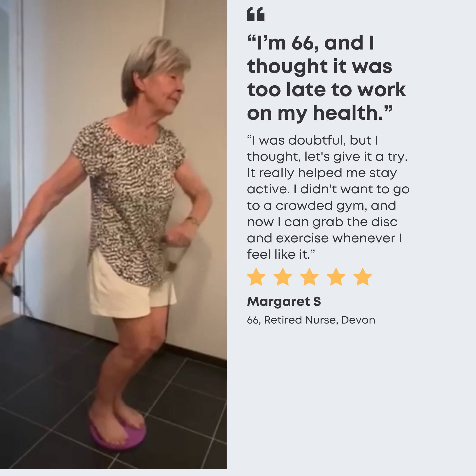Click the large quotation mark icon
The image size is (476, 476).
tap(255, 14)
